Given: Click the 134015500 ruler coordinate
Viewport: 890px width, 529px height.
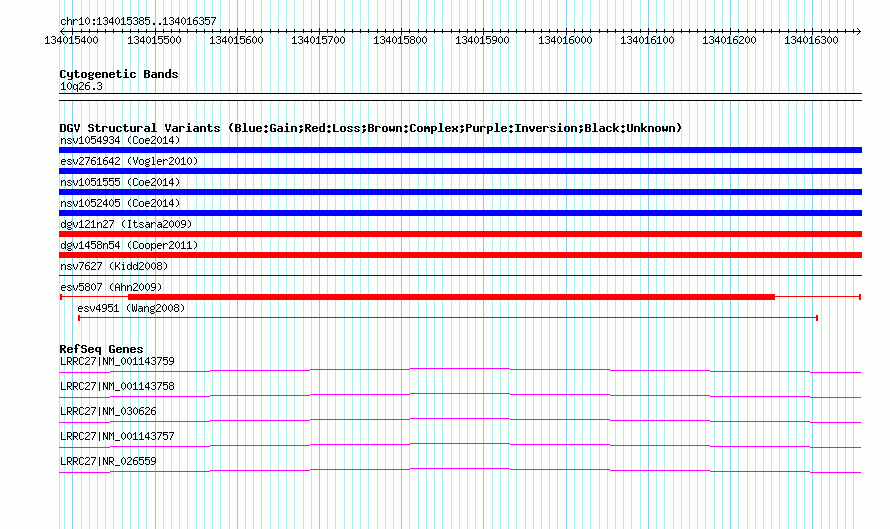Looking at the screenshot, I should (x=154, y=40).
